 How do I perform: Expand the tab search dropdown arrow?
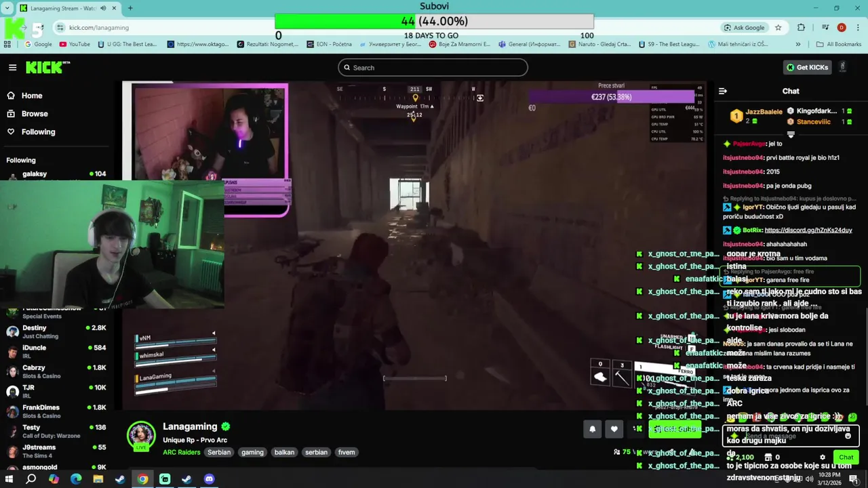click(x=7, y=8)
